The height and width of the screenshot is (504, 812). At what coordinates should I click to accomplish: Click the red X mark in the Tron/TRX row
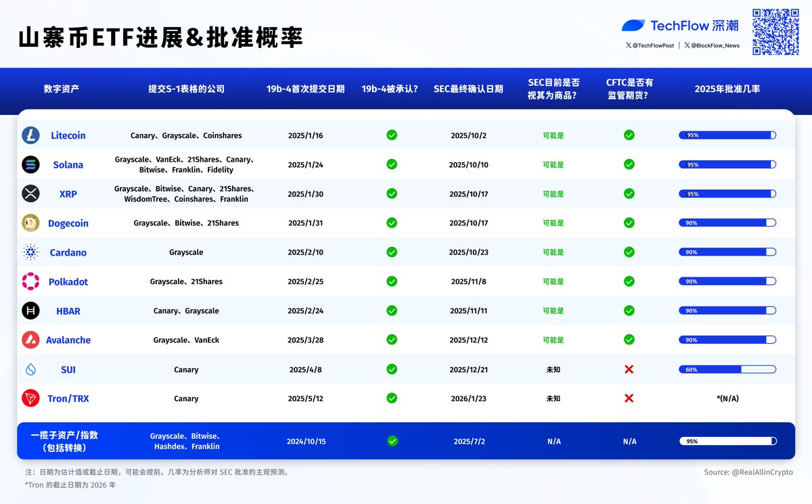tap(629, 398)
